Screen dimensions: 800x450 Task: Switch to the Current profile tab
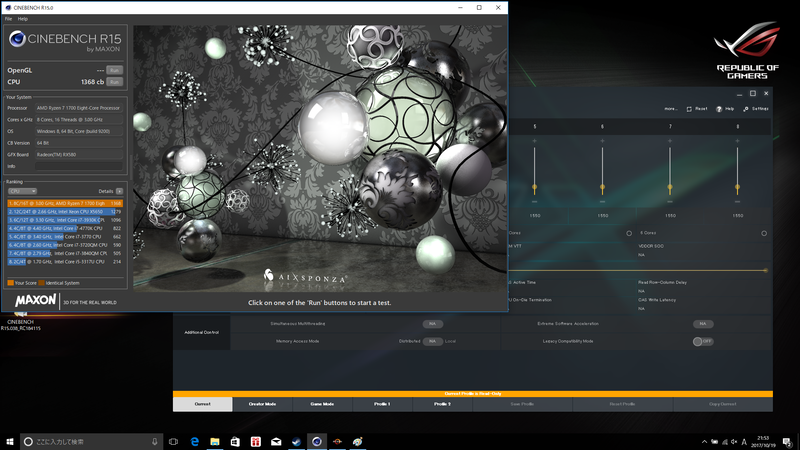(x=203, y=404)
